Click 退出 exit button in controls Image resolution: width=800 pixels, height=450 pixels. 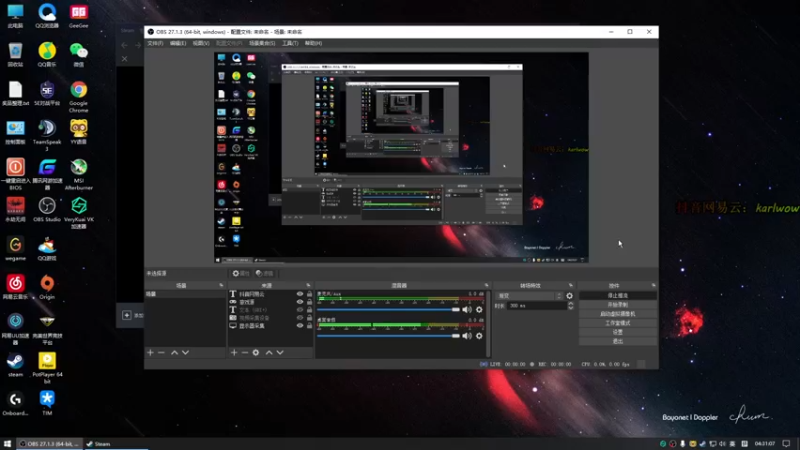618,341
